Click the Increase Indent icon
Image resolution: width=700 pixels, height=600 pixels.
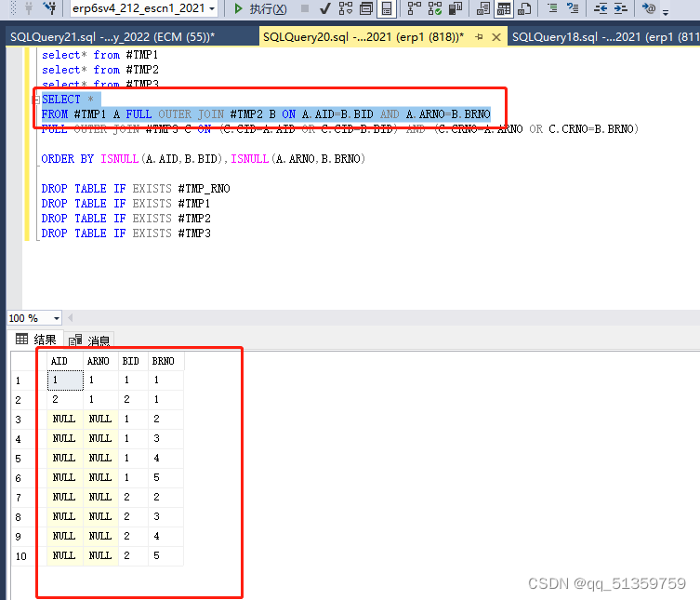pos(621,8)
